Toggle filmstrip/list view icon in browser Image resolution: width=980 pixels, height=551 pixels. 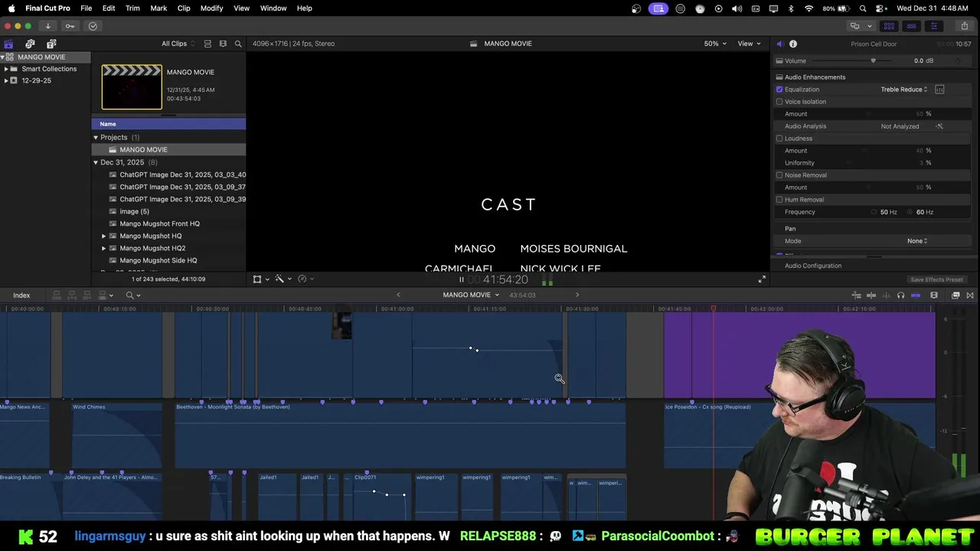223,44
